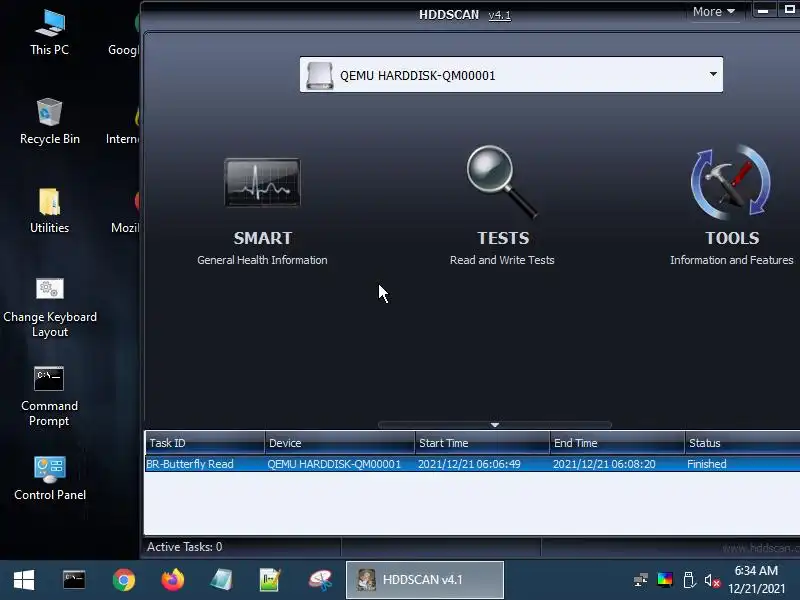Viewport: 800px width, 600px height.
Task: Open SMART health monitor icon
Action: [x=262, y=182]
